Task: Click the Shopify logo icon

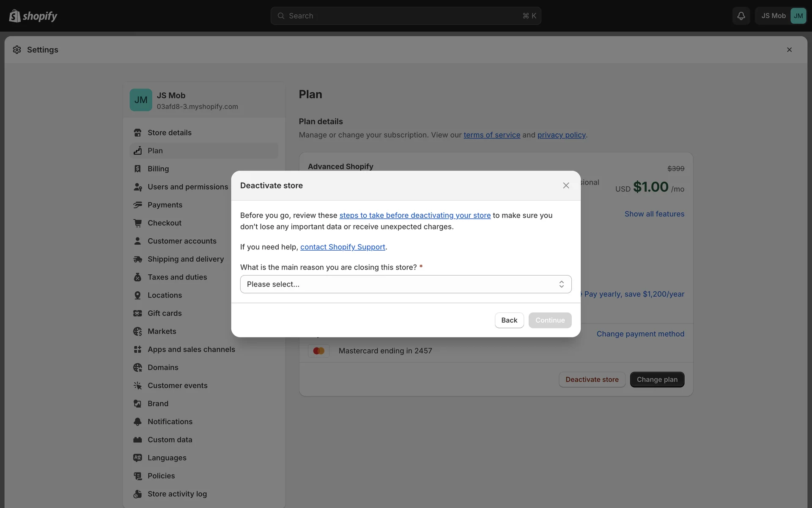Action: point(15,16)
